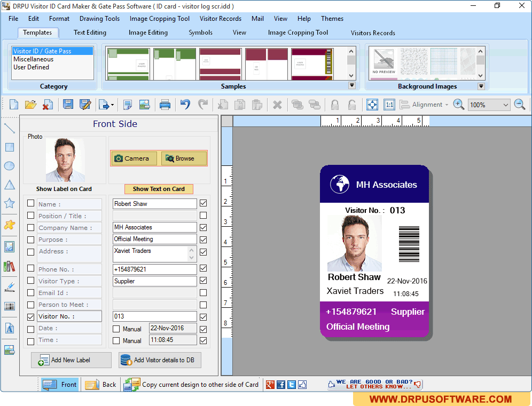Click the Save floppy disk icon

68,105
